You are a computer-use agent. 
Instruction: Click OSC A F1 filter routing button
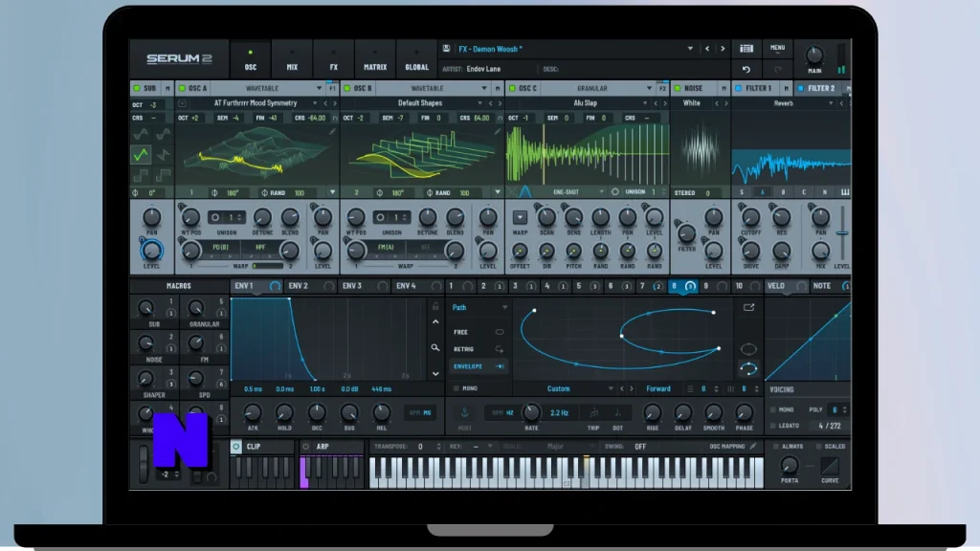point(332,88)
